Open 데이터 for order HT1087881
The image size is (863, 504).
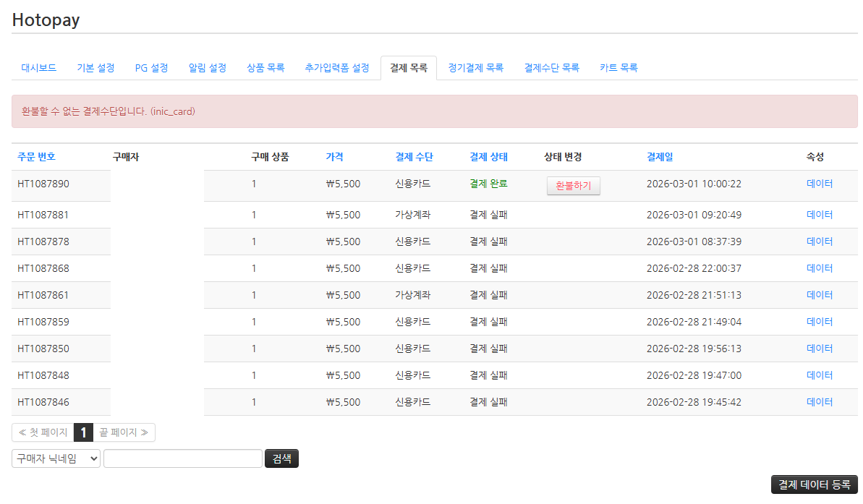coord(818,214)
